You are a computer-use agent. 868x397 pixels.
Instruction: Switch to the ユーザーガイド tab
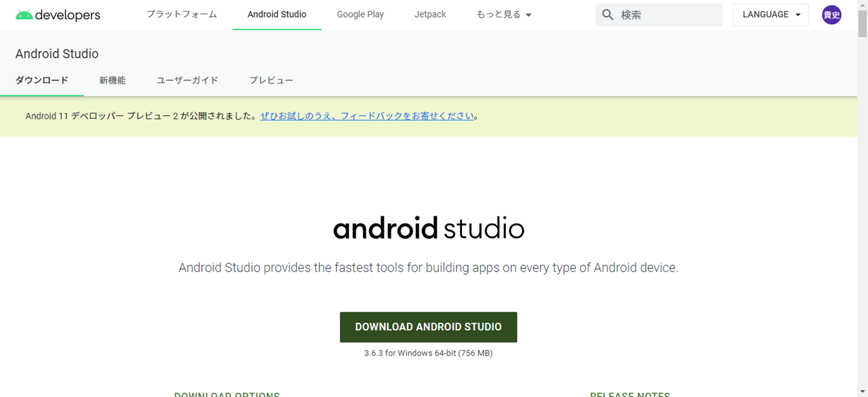187,80
